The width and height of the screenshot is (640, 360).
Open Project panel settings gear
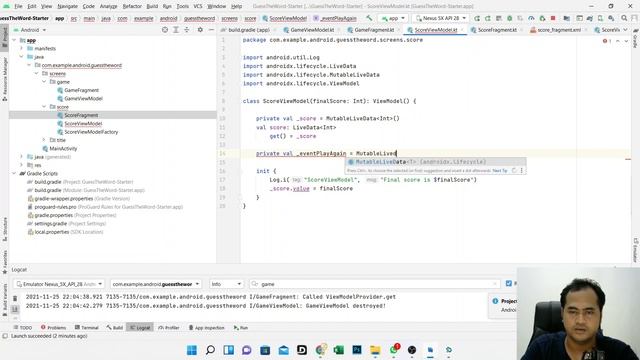(x=200, y=30)
